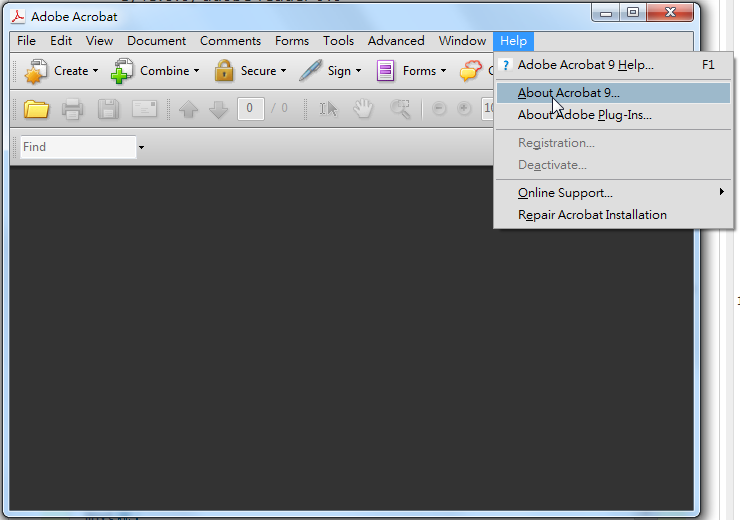Select Online Support menu entry
The image size is (740, 520).
pyautogui.click(x=614, y=193)
